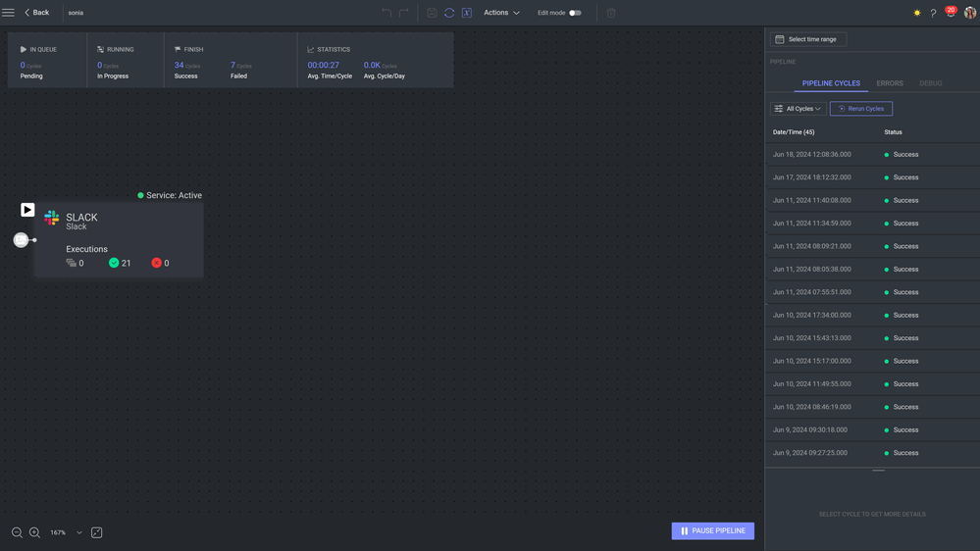Click the Finish flag icon
Viewport: 980px width, 551px height.
(178, 49)
